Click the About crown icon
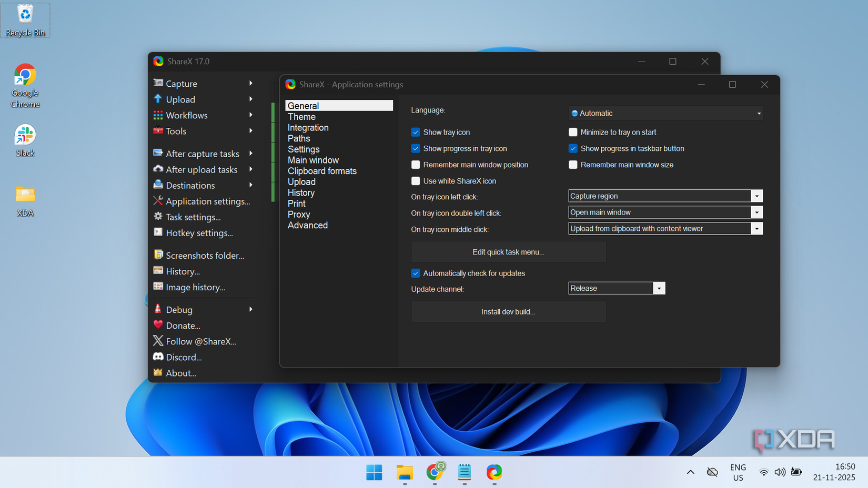Image resolution: width=868 pixels, height=488 pixels. pyautogui.click(x=158, y=372)
